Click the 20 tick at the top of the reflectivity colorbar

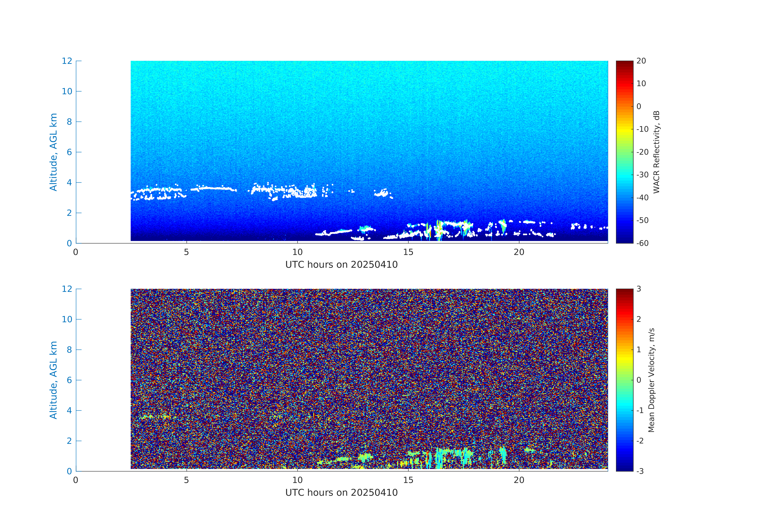click(641, 61)
